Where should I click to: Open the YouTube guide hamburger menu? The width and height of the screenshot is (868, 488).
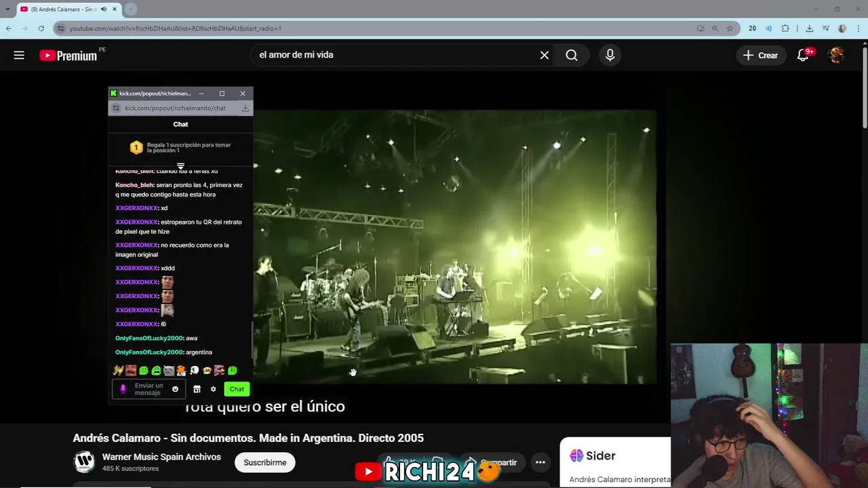19,56
